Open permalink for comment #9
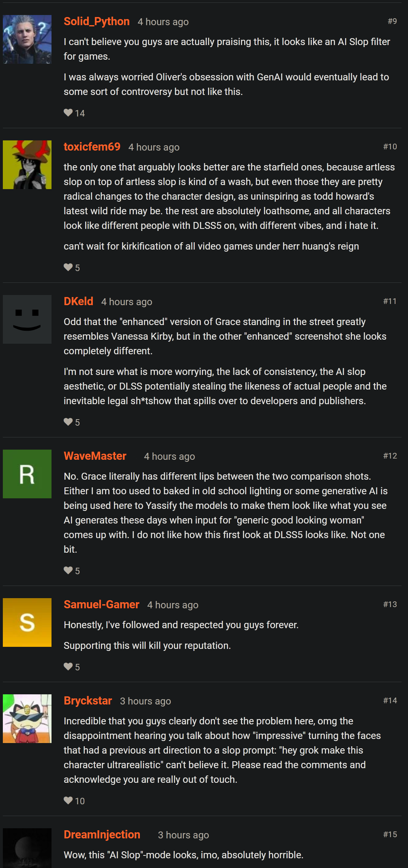The image size is (408, 868). pyautogui.click(x=392, y=21)
